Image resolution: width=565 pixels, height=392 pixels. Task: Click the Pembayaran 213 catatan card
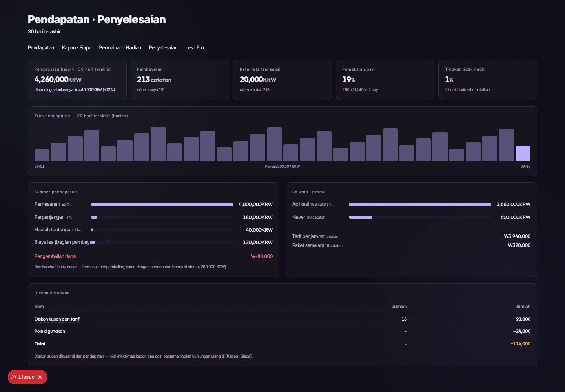point(180,80)
